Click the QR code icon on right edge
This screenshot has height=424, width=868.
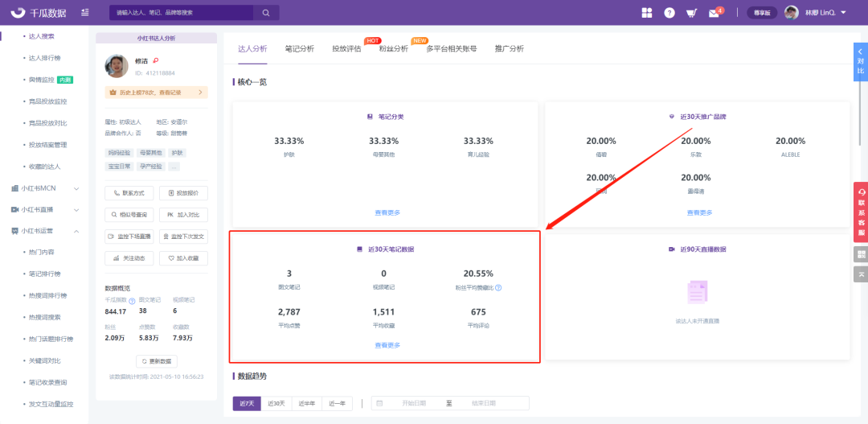861,254
